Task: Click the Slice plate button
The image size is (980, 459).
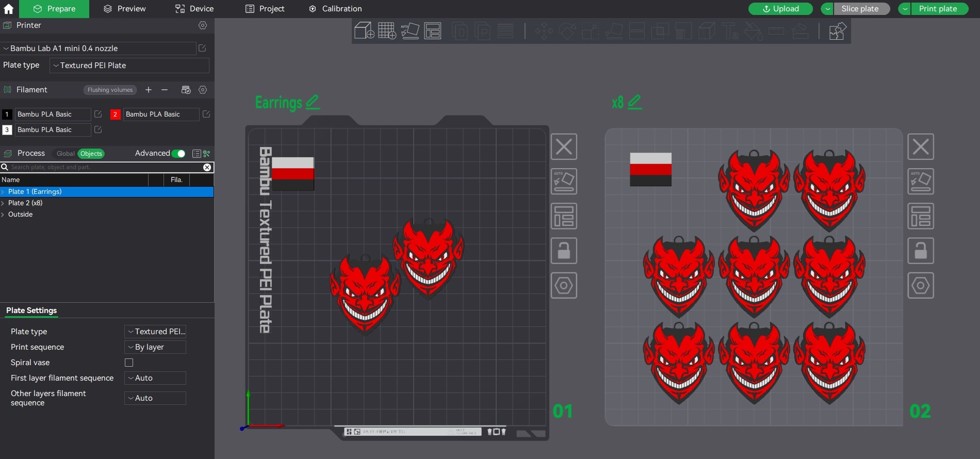Action: [x=862, y=9]
